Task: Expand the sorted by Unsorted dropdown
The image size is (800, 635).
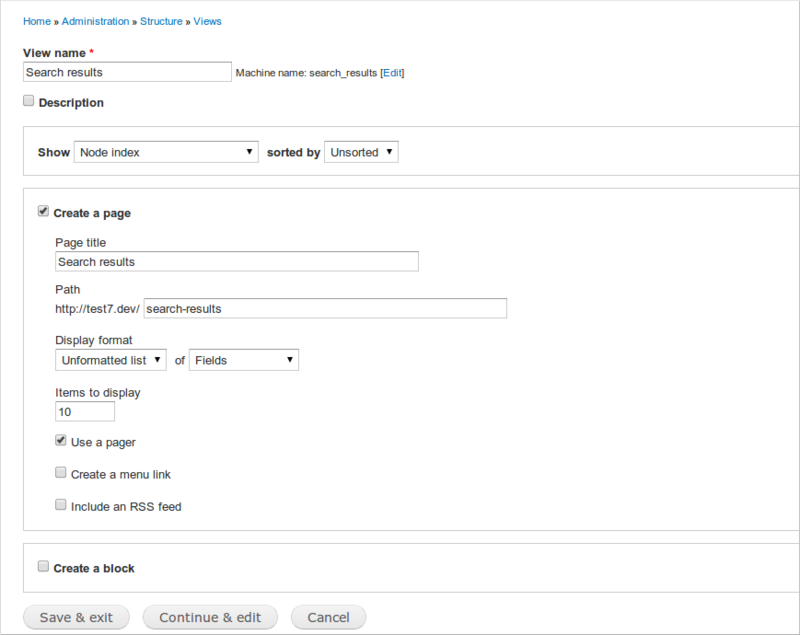Action: [361, 152]
